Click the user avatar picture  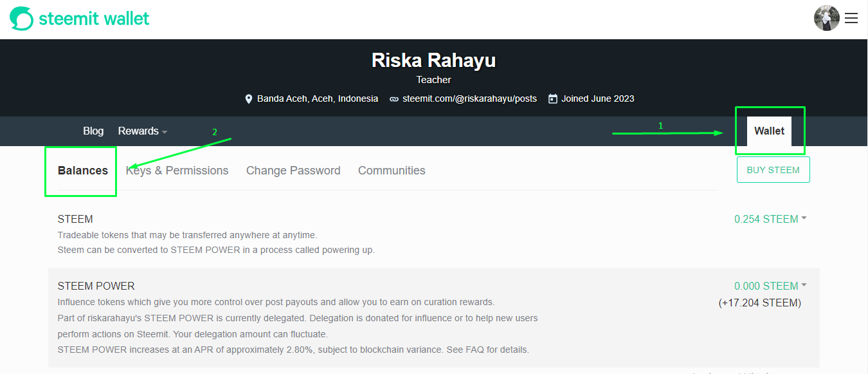pos(827,18)
